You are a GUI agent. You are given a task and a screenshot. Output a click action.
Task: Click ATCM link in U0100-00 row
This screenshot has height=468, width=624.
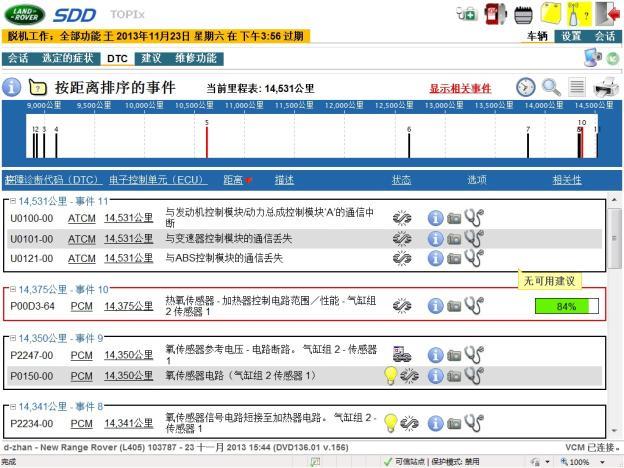pyautogui.click(x=82, y=218)
